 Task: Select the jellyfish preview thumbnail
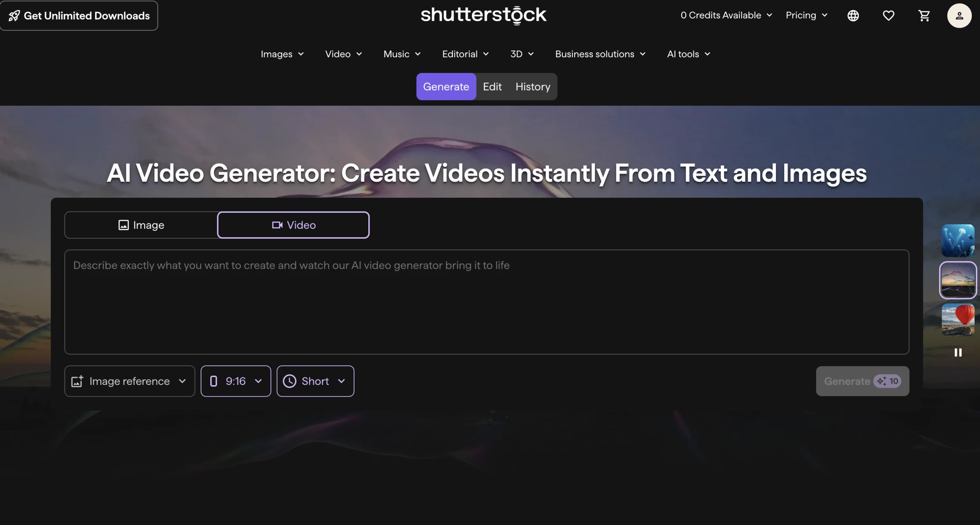[x=958, y=240]
